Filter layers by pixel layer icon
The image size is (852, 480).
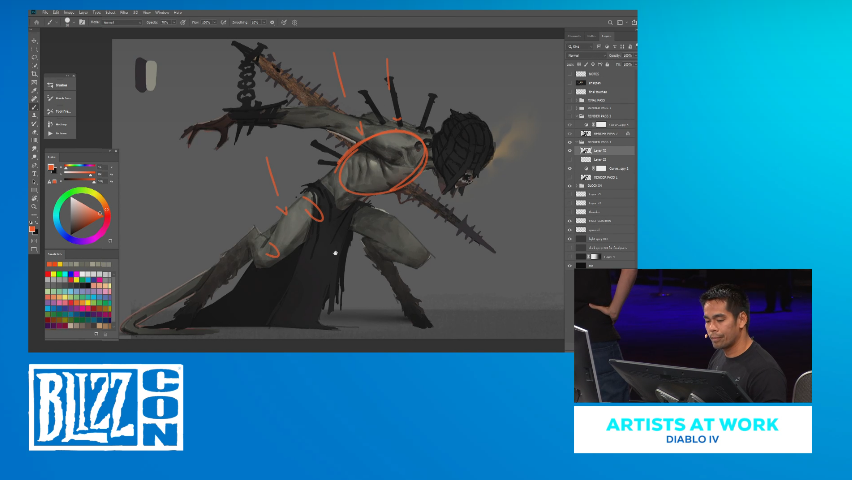(x=599, y=47)
